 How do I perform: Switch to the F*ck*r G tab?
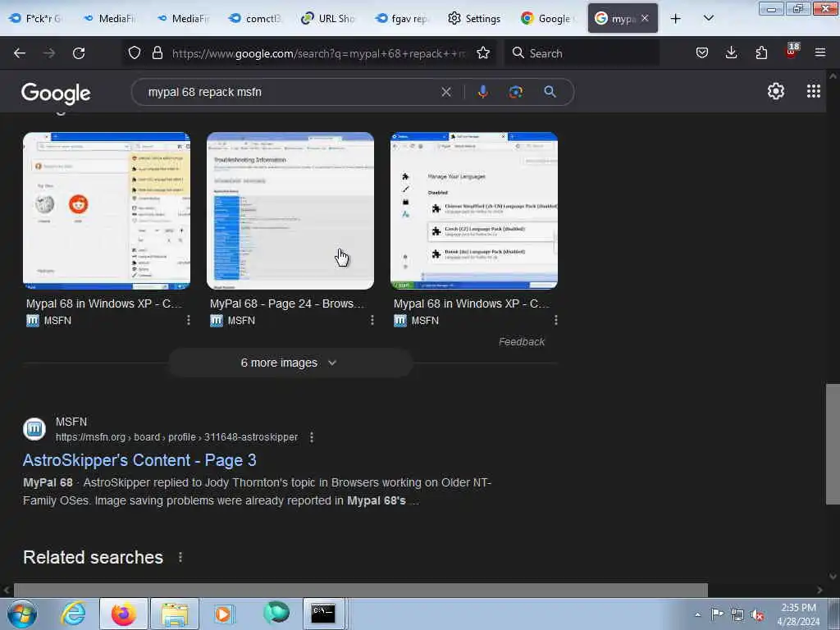pos(36,18)
